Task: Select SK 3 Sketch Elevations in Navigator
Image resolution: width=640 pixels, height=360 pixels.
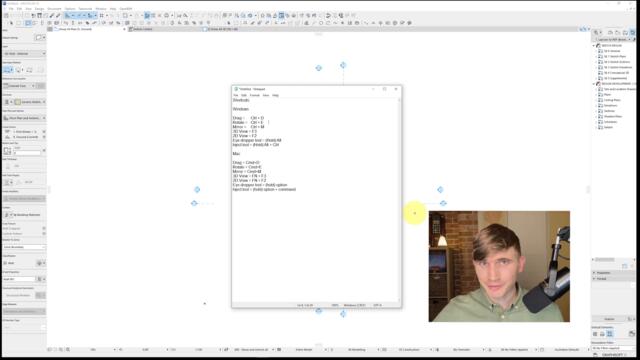Action: (x=618, y=67)
